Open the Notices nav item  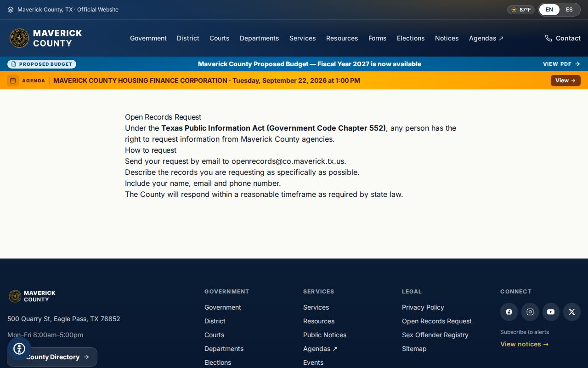pyautogui.click(x=447, y=38)
